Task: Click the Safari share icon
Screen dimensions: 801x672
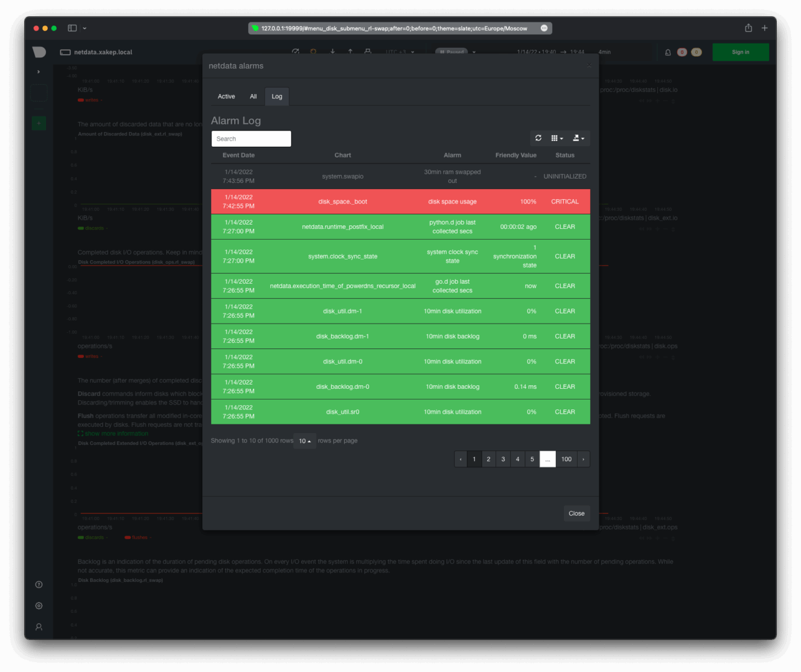Action: [x=748, y=28]
